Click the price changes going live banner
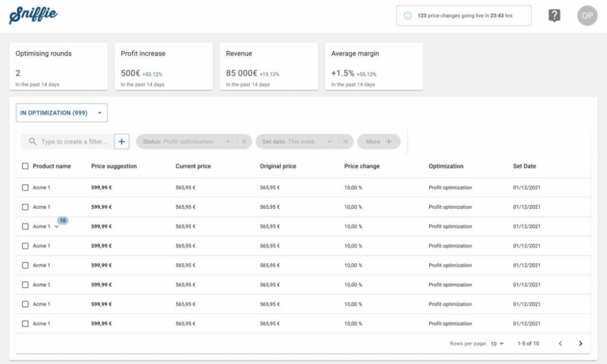 tap(464, 16)
